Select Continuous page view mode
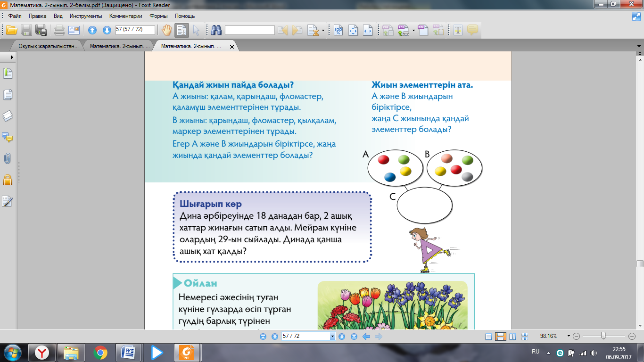 tap(501, 337)
